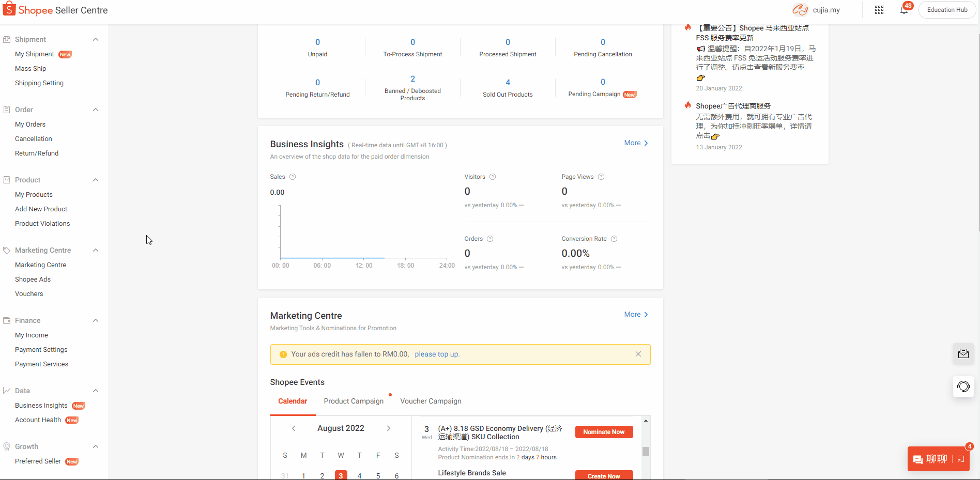This screenshot has width=980, height=480.
Task: Nominate Now for 8.18 GSD Economy Delivery
Action: coord(604,432)
